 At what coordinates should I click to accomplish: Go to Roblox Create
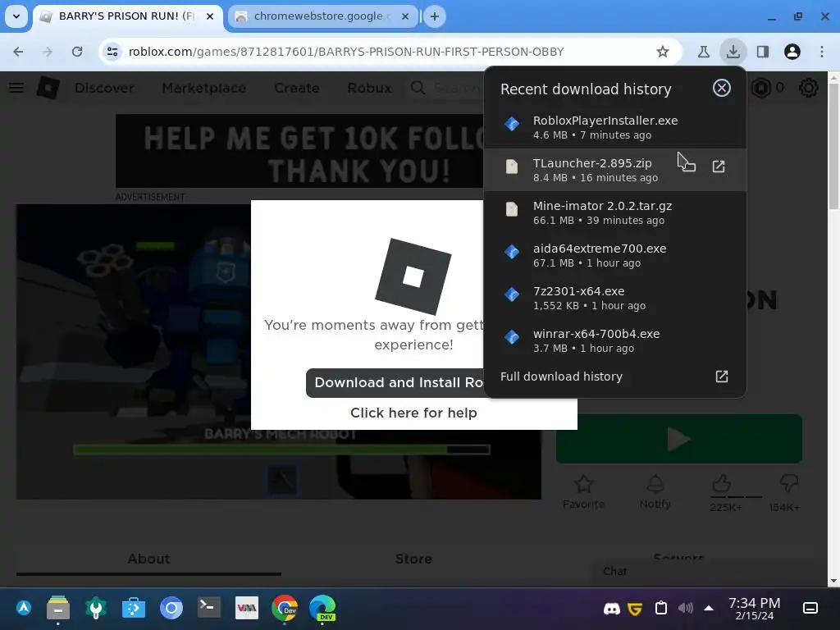pos(297,88)
